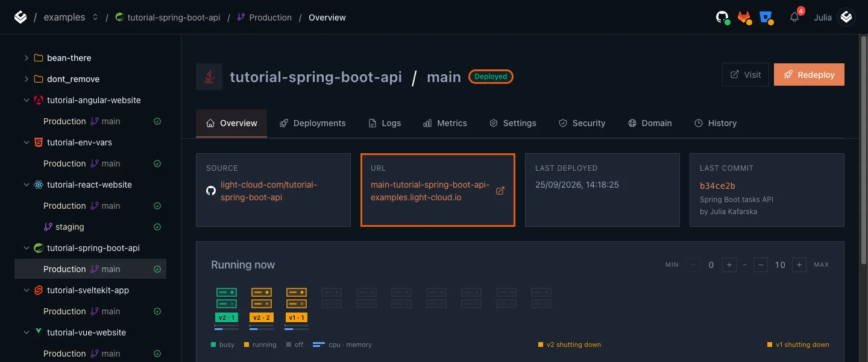This screenshot has width=868, height=362.
Task: Select Production under tutorial-vue-website
Action: coord(90,354)
